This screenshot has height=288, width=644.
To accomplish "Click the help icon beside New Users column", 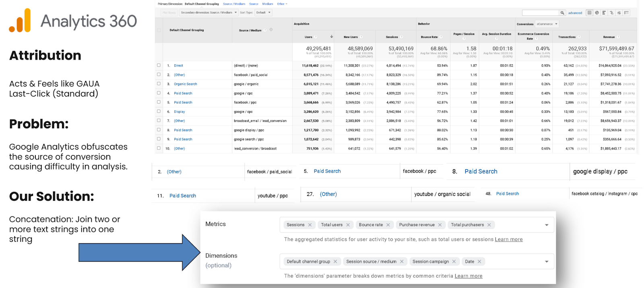I will tap(361, 37).
